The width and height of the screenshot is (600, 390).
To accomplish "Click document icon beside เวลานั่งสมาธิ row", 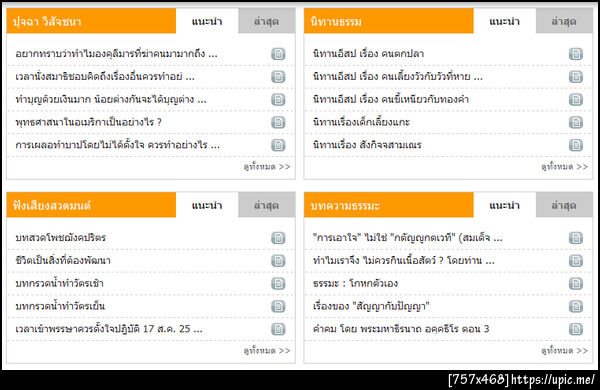I will tap(278, 77).
